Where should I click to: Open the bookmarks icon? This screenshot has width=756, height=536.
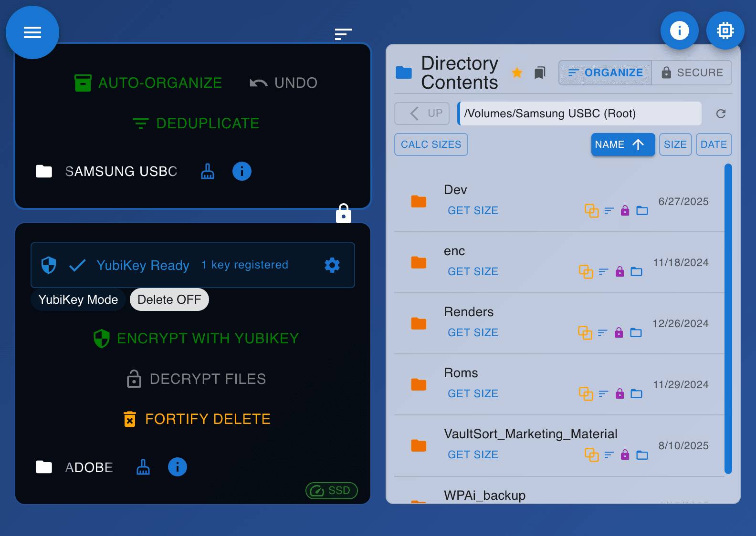point(540,73)
